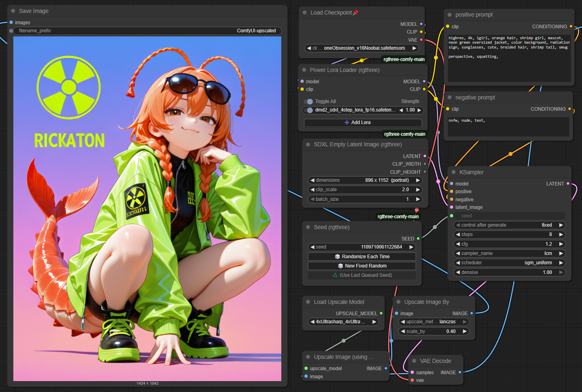Screen dimensions: 582x392
Task: Click next arrow on checkpoint name selector
Action: coord(414,48)
